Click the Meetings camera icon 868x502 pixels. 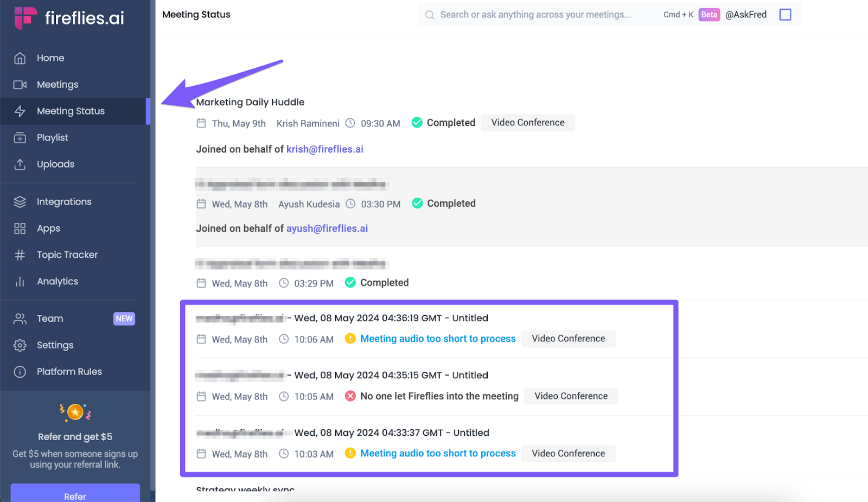20,85
